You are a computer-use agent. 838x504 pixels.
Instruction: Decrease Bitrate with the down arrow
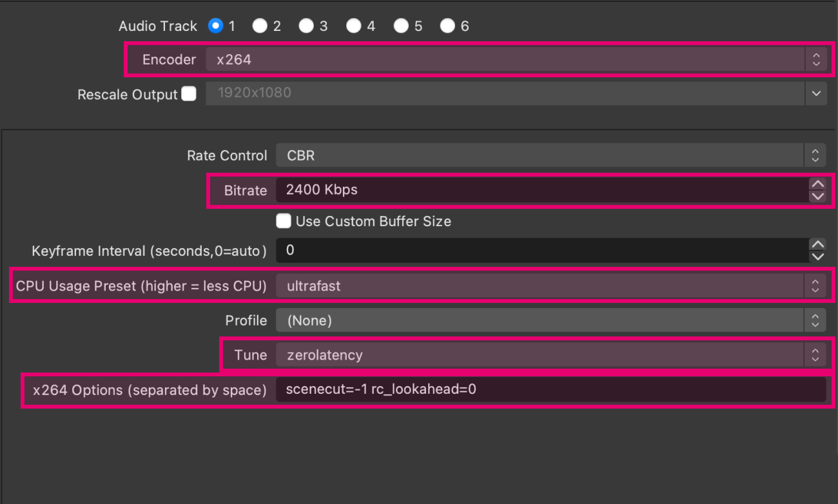tap(817, 196)
